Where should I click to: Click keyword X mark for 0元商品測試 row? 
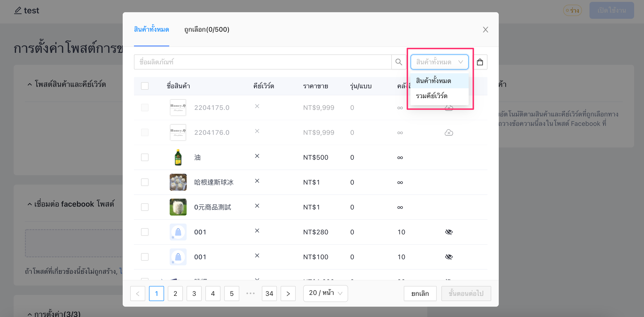pyautogui.click(x=257, y=206)
